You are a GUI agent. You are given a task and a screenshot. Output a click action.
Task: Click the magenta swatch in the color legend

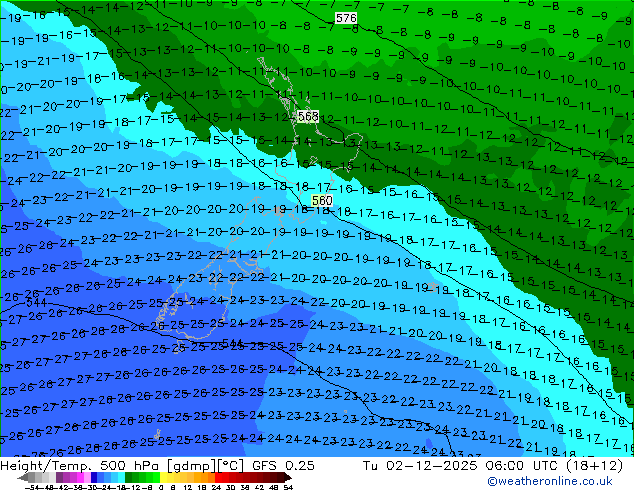(x=80, y=478)
